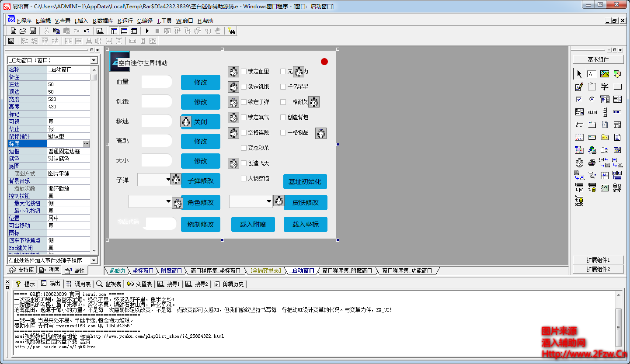Click the 载入坐标 button
Screen dimensions: 630x364
[306, 224]
